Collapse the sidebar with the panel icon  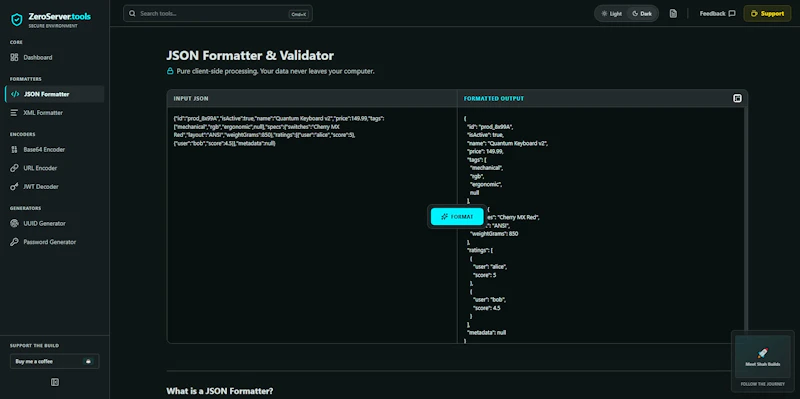point(55,382)
